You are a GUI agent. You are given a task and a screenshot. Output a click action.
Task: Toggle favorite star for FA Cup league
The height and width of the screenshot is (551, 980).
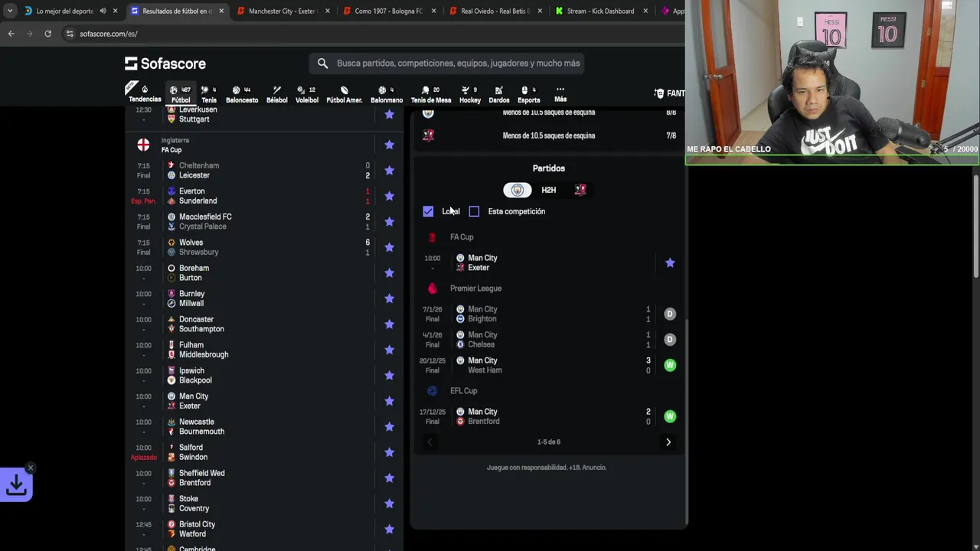(389, 145)
